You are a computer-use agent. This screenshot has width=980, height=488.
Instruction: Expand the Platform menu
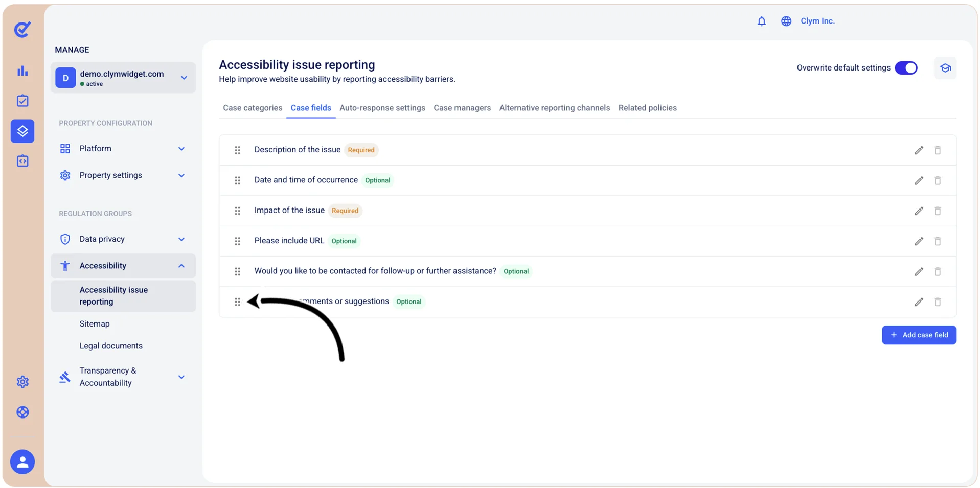coord(123,149)
